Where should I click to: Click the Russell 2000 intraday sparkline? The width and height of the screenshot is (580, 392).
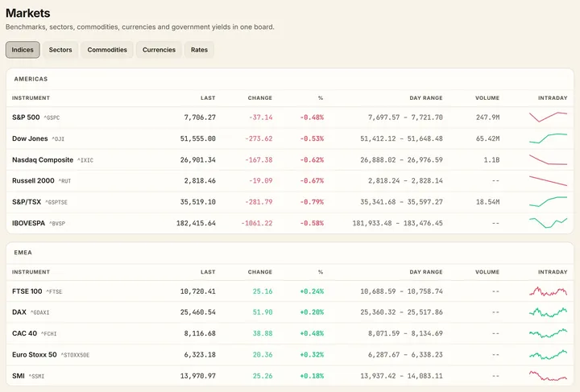point(548,180)
